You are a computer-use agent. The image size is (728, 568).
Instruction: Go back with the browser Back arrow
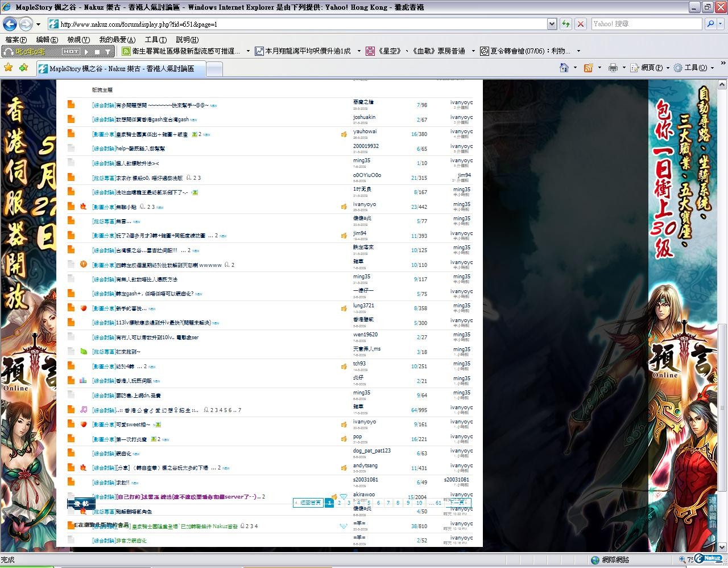[10, 24]
